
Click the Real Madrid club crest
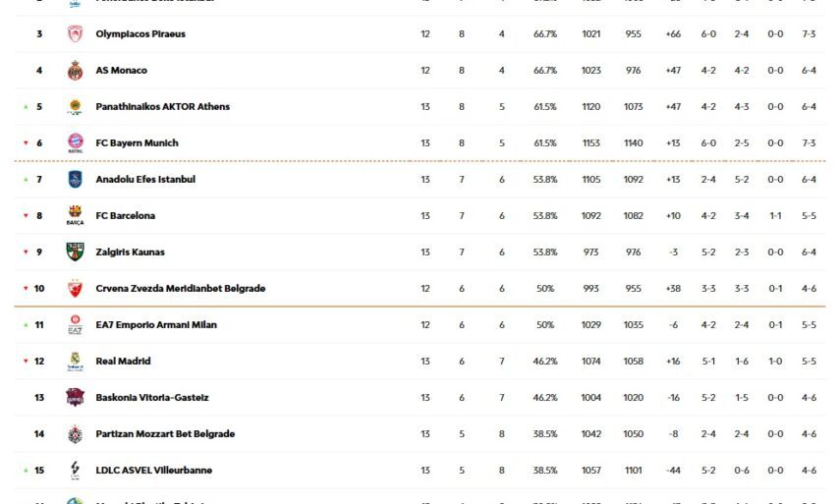click(x=75, y=362)
